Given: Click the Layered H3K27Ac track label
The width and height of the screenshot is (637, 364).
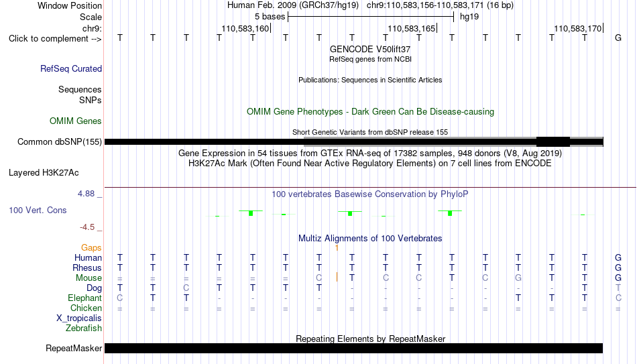Looking at the screenshot, I should [44, 173].
